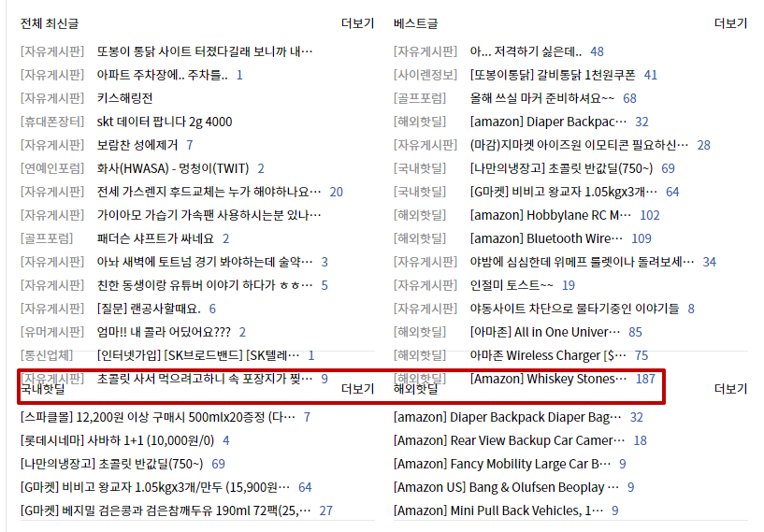Click the [유머게시판] category tag

click(x=52, y=332)
